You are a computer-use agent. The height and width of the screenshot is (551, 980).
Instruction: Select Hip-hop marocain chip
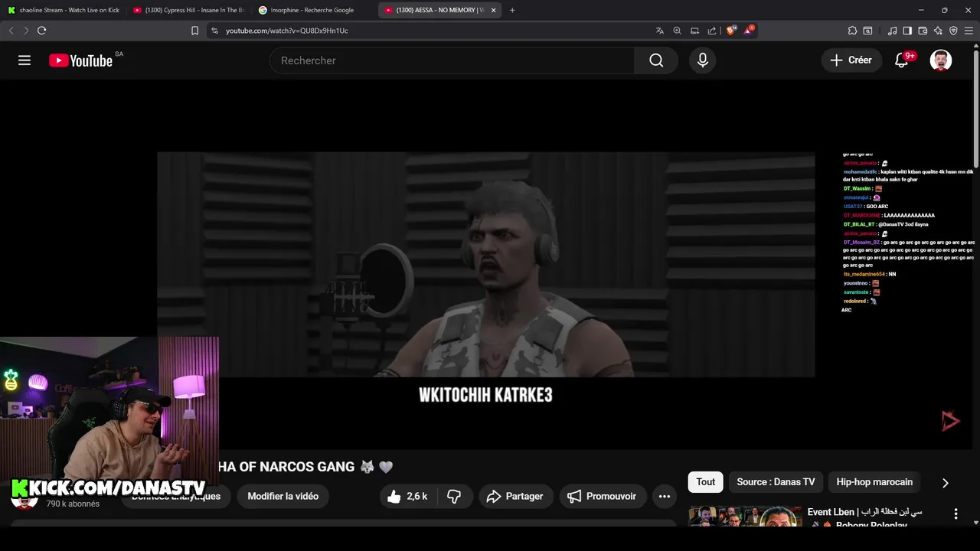pos(874,482)
